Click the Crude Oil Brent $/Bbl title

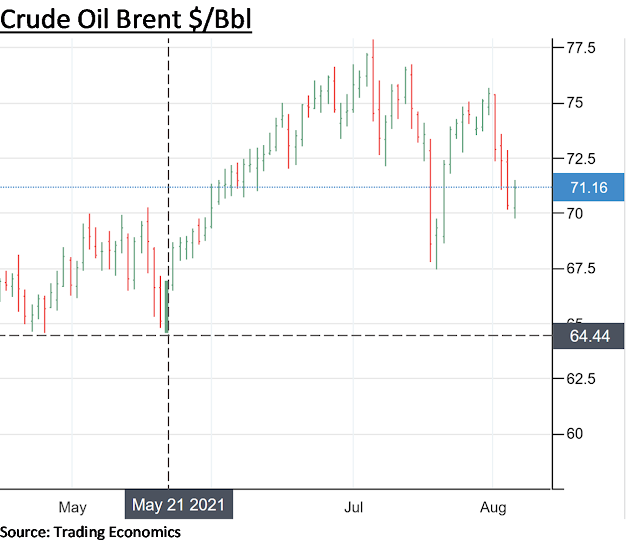pyautogui.click(x=126, y=19)
